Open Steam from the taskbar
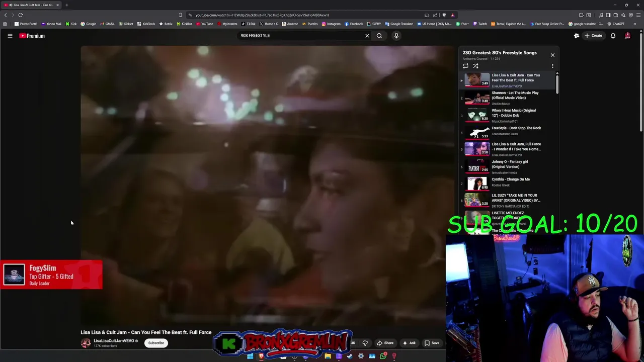Image resolution: width=644 pixels, height=362 pixels. [350, 356]
